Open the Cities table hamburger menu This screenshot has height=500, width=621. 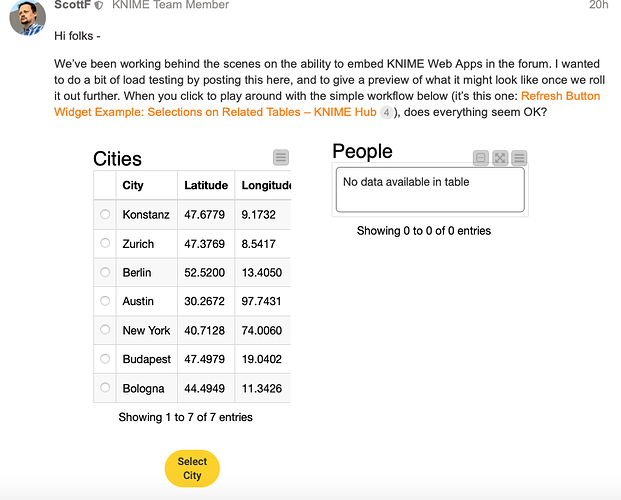(281, 157)
